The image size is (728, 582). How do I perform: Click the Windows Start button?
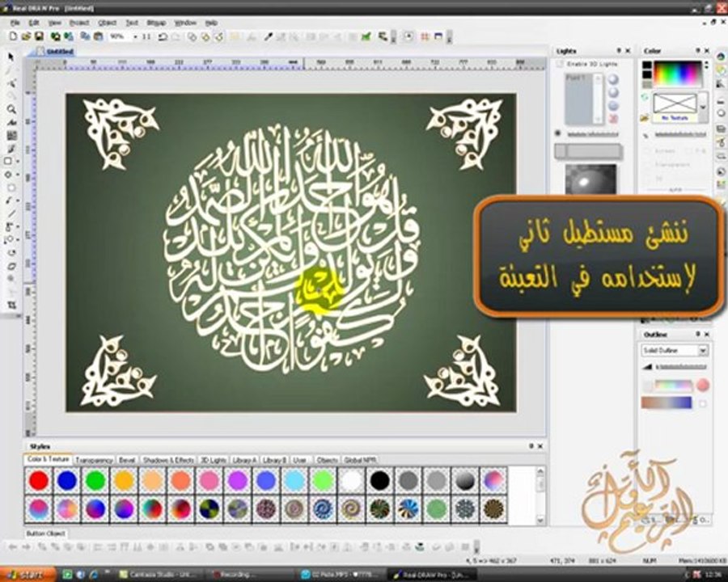[x=28, y=575]
